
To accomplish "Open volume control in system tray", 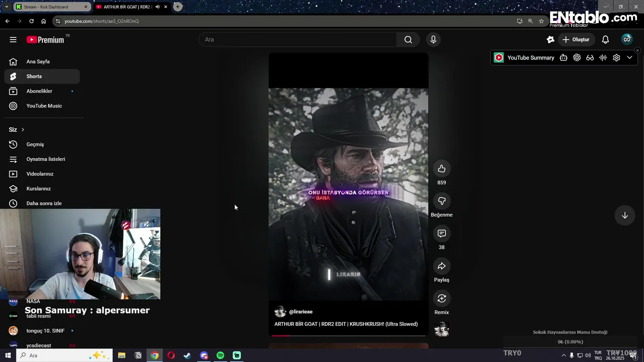I will (x=588, y=355).
